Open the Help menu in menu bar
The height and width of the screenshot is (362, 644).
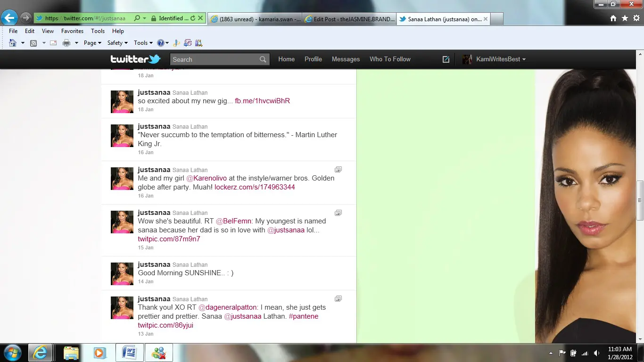coord(118,31)
